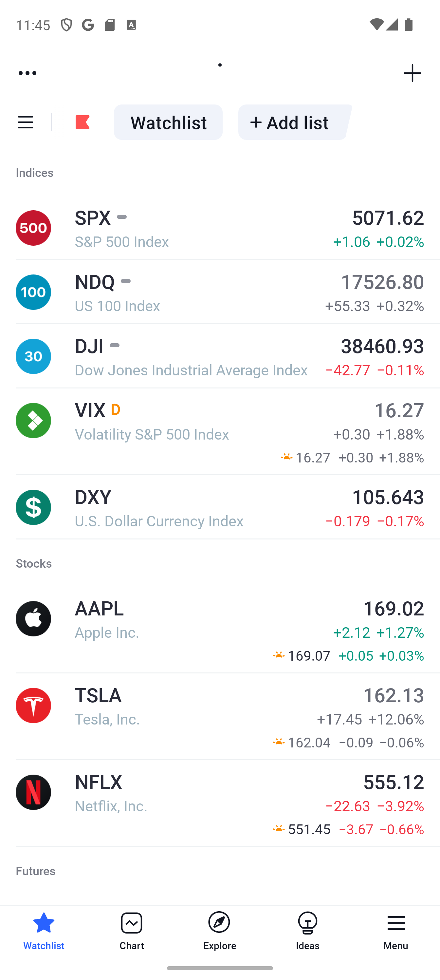Tap the Tesla logo icon
This screenshot has width=440, height=980.
click(x=33, y=706)
